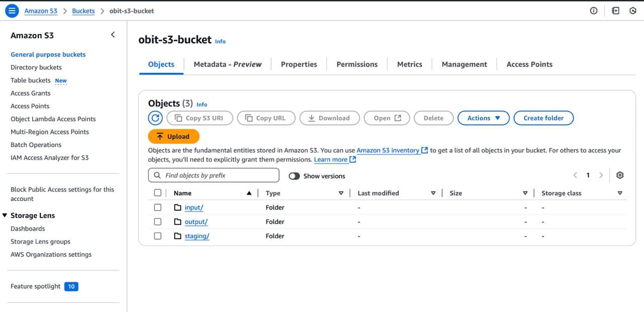This screenshot has height=312, width=644.
Task: Open the table preferences gear icon
Action: click(x=620, y=175)
